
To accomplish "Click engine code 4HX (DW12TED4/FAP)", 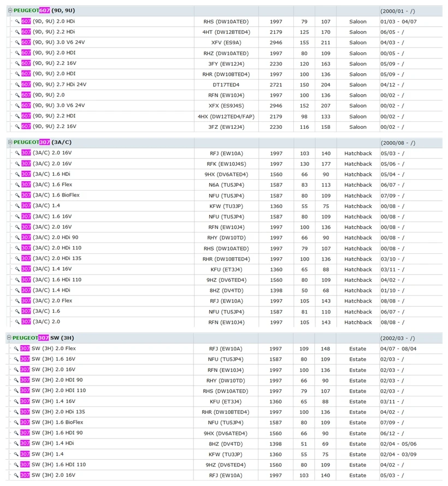I will 226,116.
